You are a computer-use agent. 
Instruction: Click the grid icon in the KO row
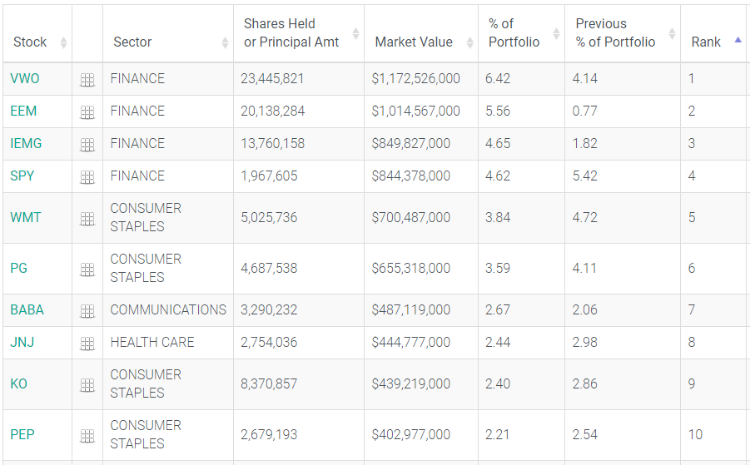click(87, 385)
